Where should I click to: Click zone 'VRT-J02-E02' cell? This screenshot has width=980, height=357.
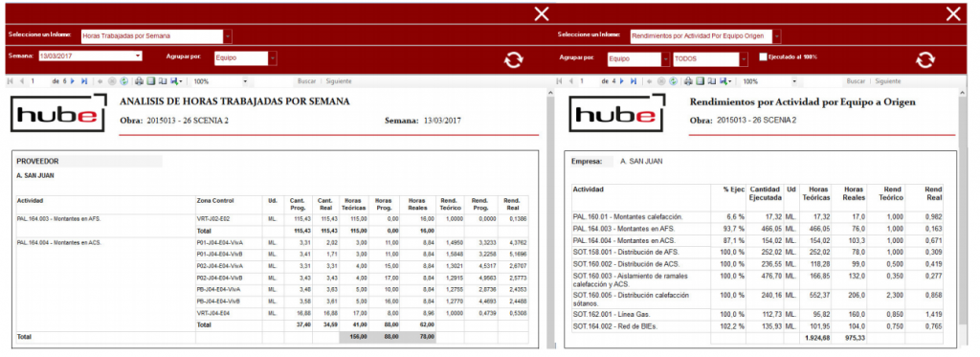click(x=213, y=219)
